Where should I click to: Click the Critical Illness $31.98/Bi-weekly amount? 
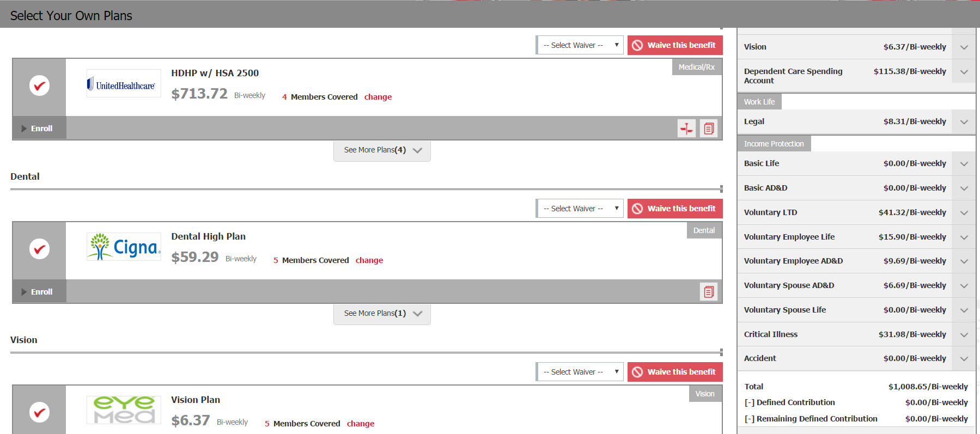coord(912,334)
